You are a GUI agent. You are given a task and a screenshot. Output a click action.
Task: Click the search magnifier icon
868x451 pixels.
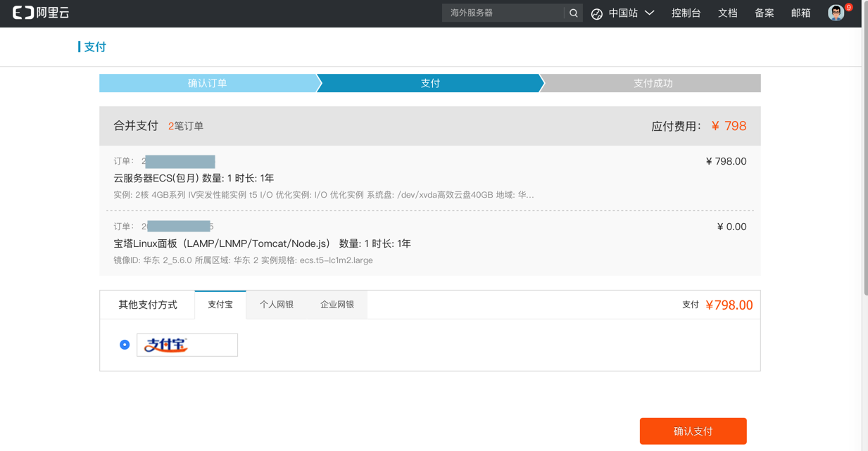574,13
